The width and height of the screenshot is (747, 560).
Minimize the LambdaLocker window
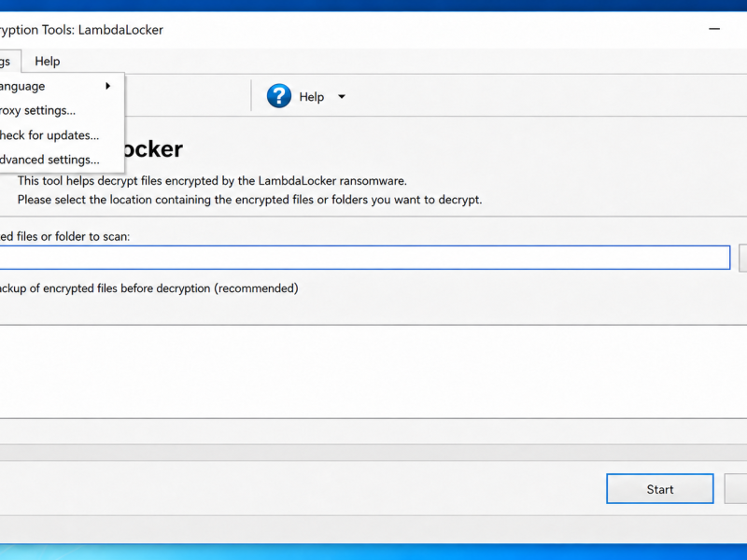point(714,30)
